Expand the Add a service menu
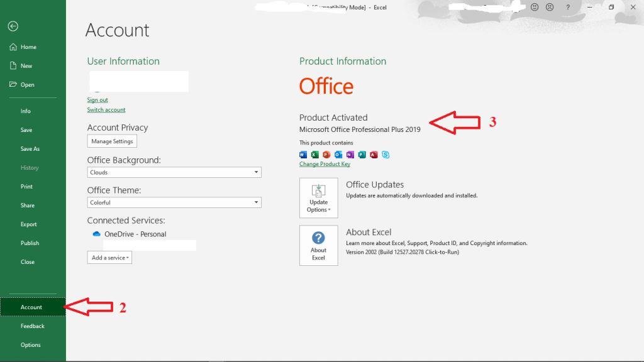This screenshot has width=644, height=362. [x=109, y=258]
